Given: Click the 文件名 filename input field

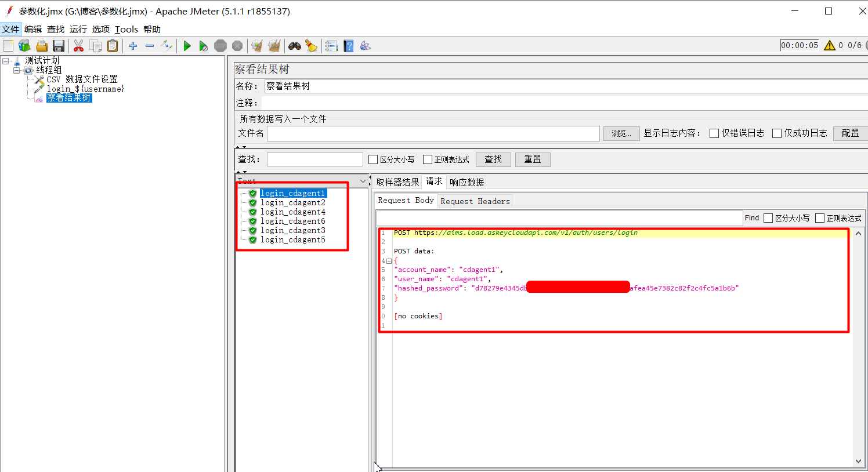Looking at the screenshot, I should 433,133.
